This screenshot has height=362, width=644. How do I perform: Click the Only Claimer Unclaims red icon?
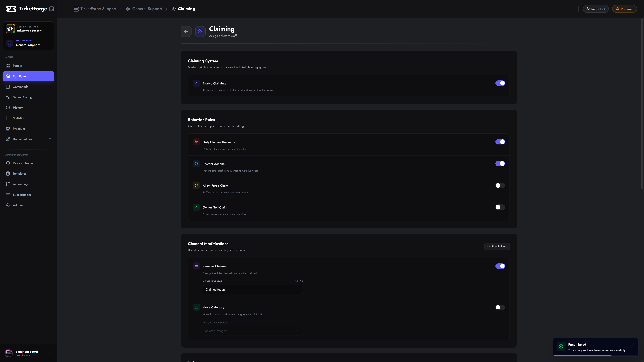click(196, 142)
